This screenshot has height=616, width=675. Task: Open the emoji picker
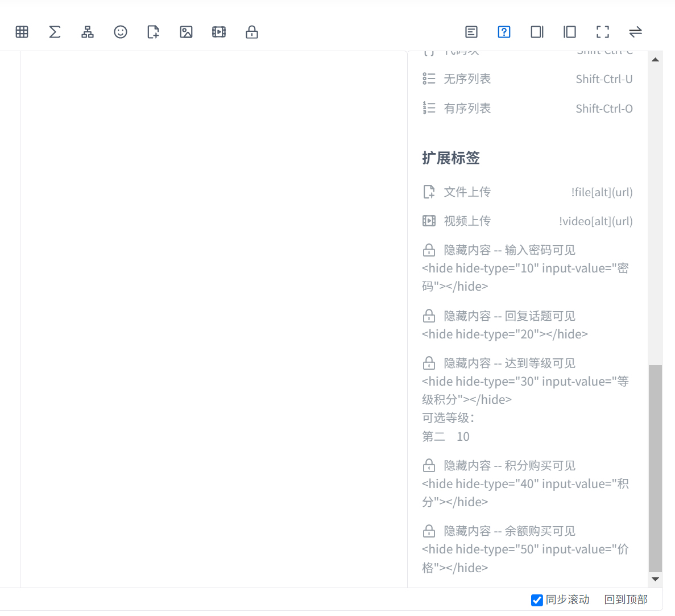point(121,32)
